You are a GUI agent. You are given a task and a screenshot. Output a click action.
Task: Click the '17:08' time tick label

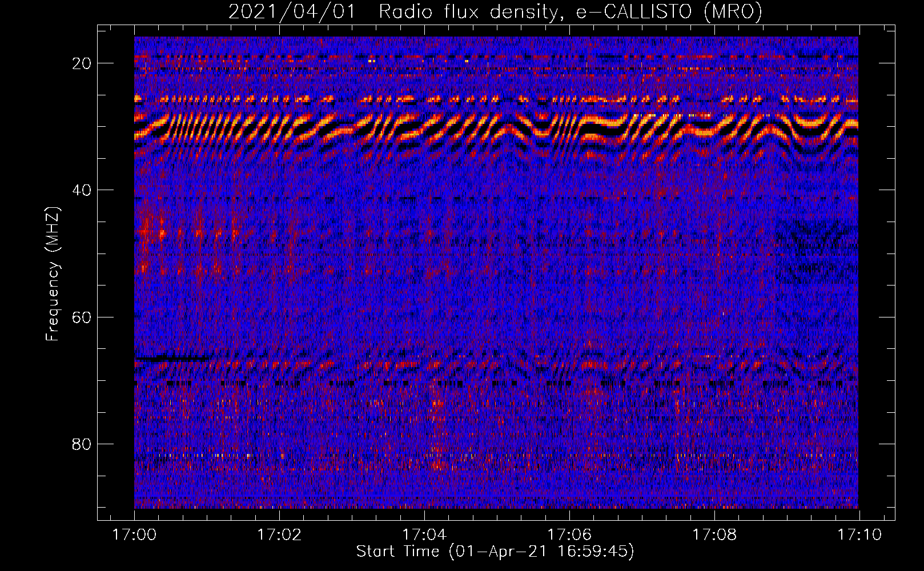[714, 535]
